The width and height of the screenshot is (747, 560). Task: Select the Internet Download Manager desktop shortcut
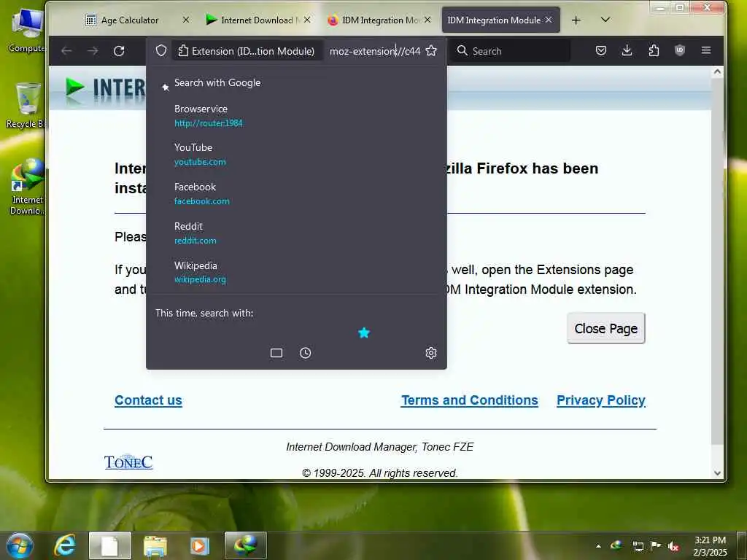[26, 187]
